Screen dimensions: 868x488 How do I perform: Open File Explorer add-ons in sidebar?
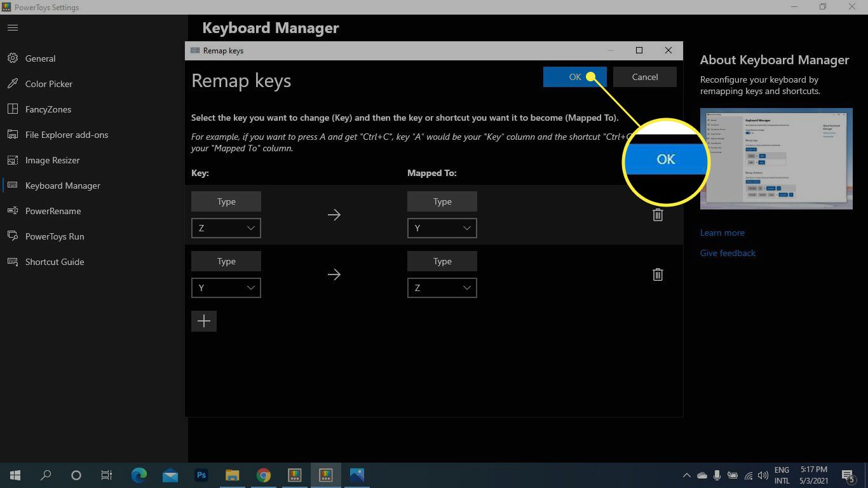coord(94,135)
